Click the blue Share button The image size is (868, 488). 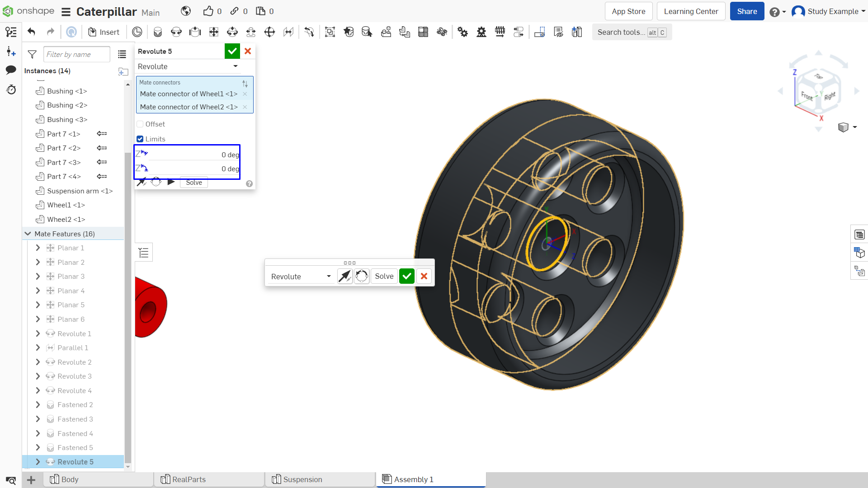[747, 11]
